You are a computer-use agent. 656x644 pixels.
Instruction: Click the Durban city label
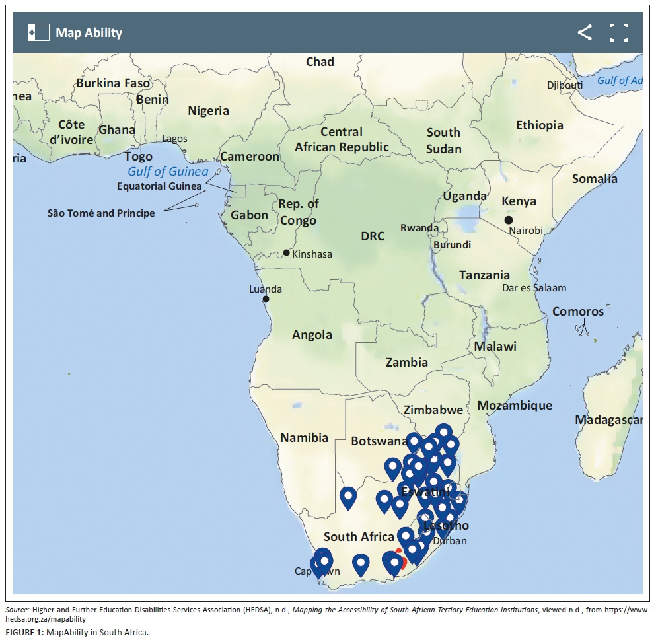coord(450,540)
